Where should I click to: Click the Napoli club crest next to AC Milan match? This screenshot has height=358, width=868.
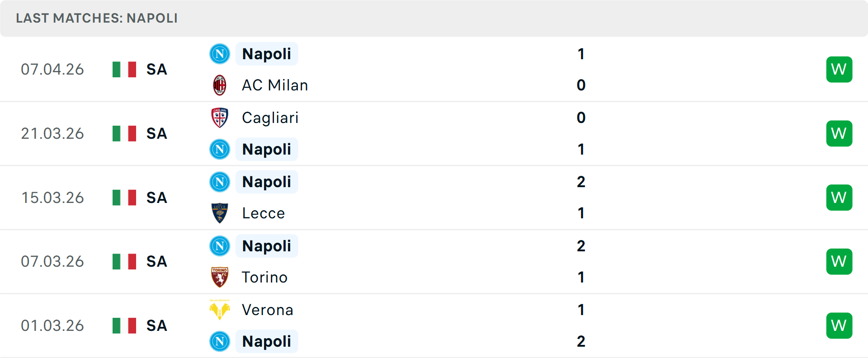pos(220,53)
